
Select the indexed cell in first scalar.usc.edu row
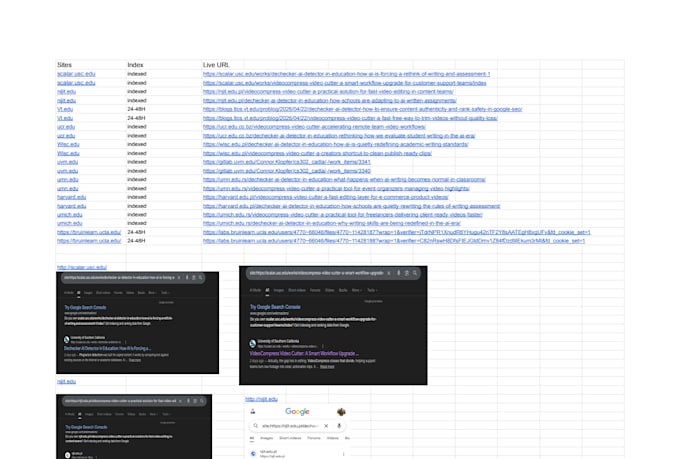164,74
